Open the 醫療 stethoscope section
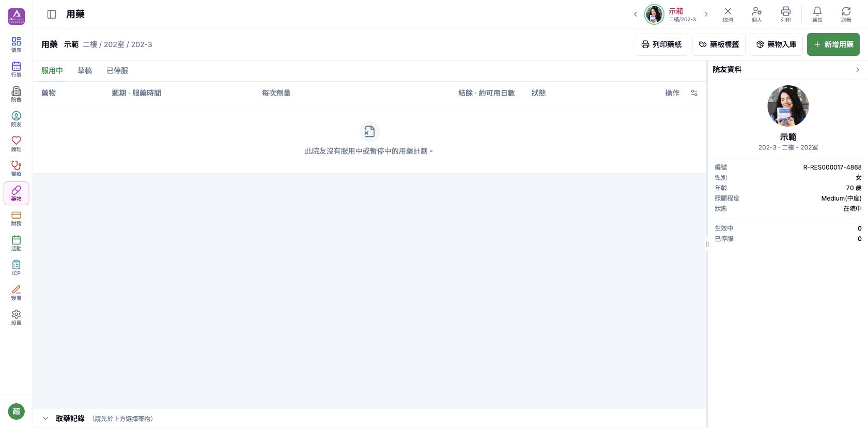 pos(16,169)
